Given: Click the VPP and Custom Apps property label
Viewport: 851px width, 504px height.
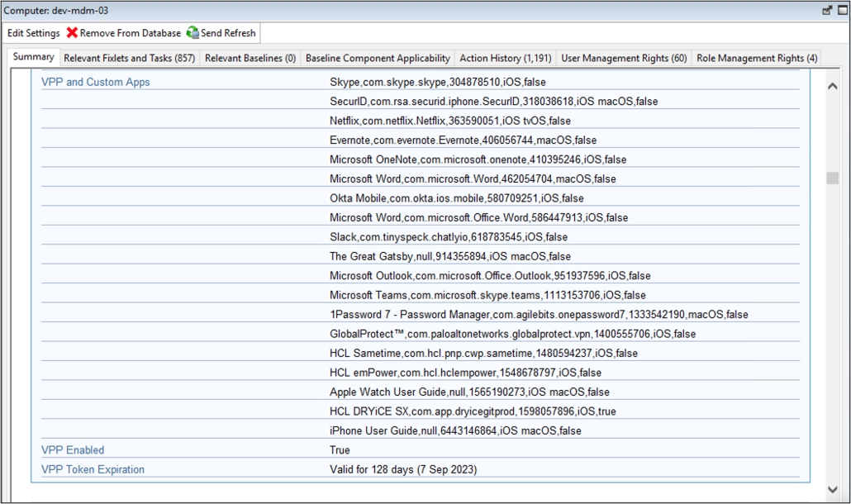Looking at the screenshot, I should tap(96, 83).
